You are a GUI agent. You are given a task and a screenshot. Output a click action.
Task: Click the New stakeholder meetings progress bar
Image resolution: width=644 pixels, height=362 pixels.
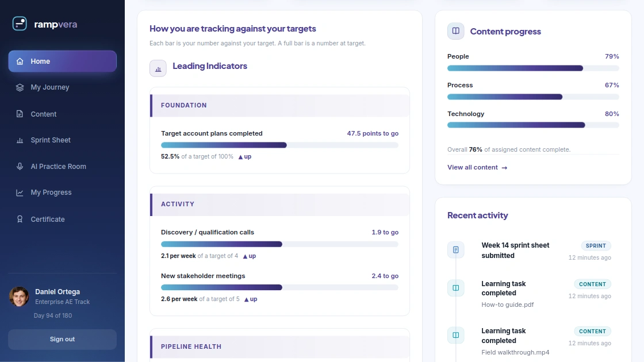(279, 287)
